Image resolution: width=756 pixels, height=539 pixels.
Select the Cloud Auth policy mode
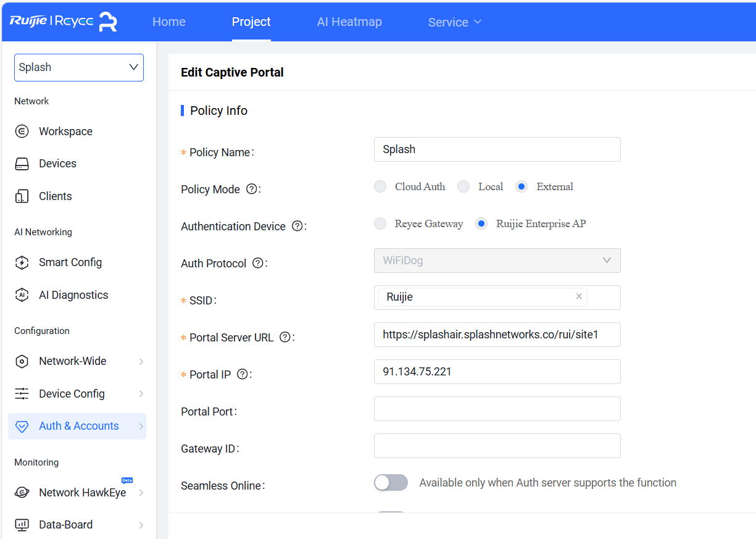coord(380,186)
